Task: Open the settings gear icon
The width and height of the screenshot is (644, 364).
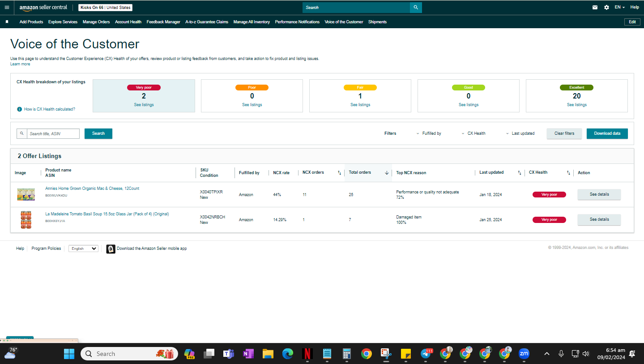Action: point(606,7)
